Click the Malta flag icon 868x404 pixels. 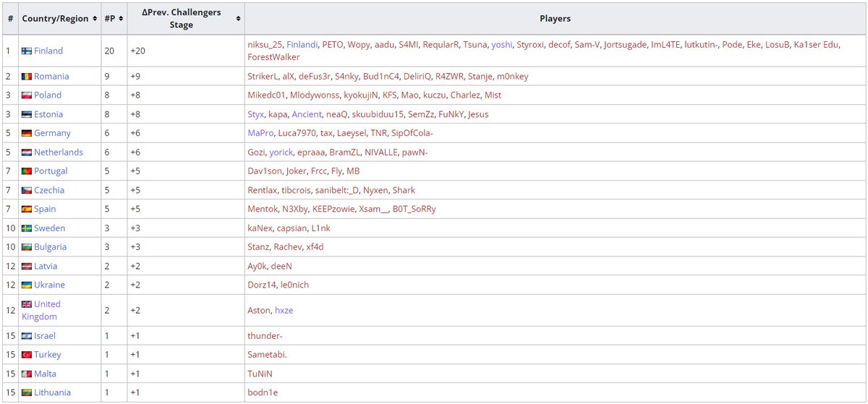27,374
